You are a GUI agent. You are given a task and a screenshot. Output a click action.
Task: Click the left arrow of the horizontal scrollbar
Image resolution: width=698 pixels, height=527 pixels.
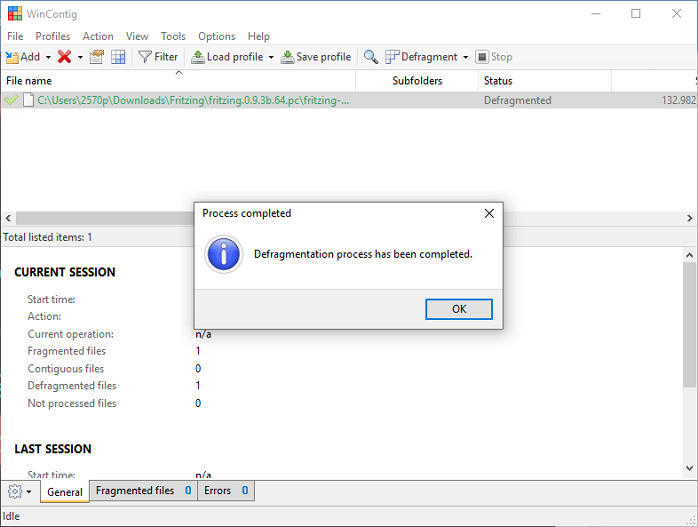pyautogui.click(x=8, y=218)
